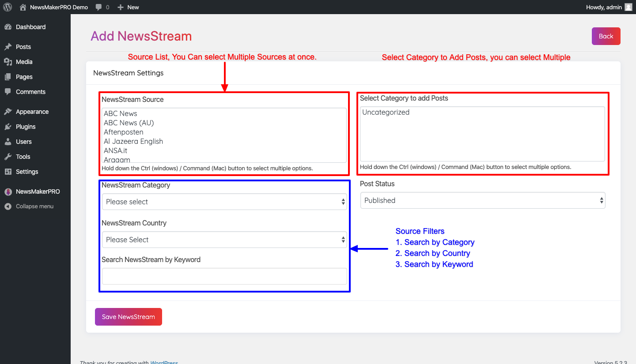The image size is (636, 364).
Task: Click the Search NewsStream by Keyword field
Action: pos(224,276)
